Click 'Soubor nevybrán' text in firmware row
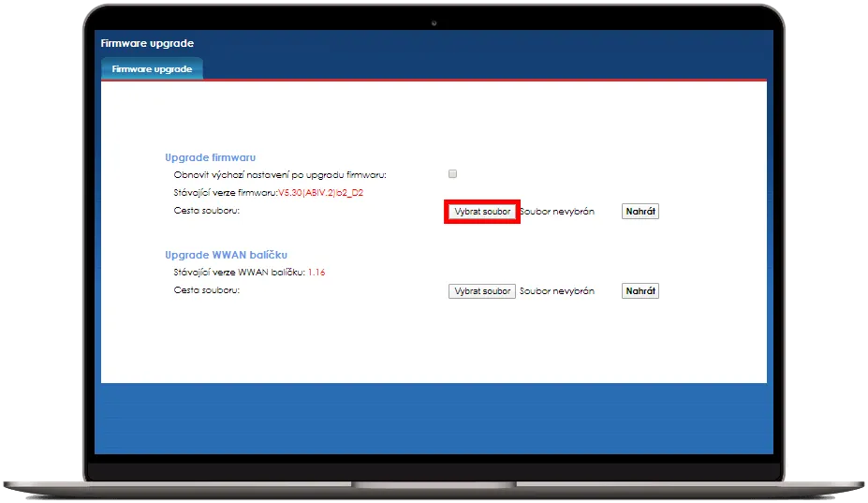Screen dimensions: 868x503 point(558,212)
